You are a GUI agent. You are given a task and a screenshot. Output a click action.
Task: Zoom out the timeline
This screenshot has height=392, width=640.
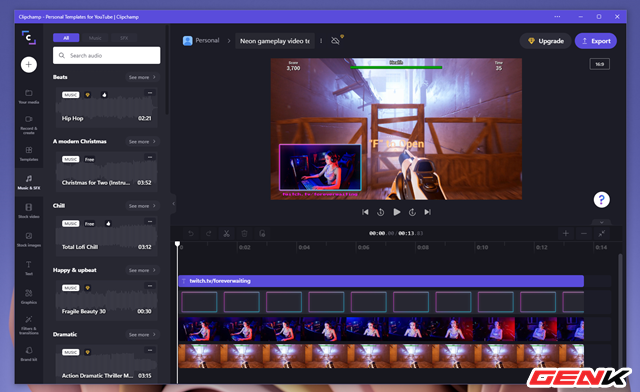(584, 233)
